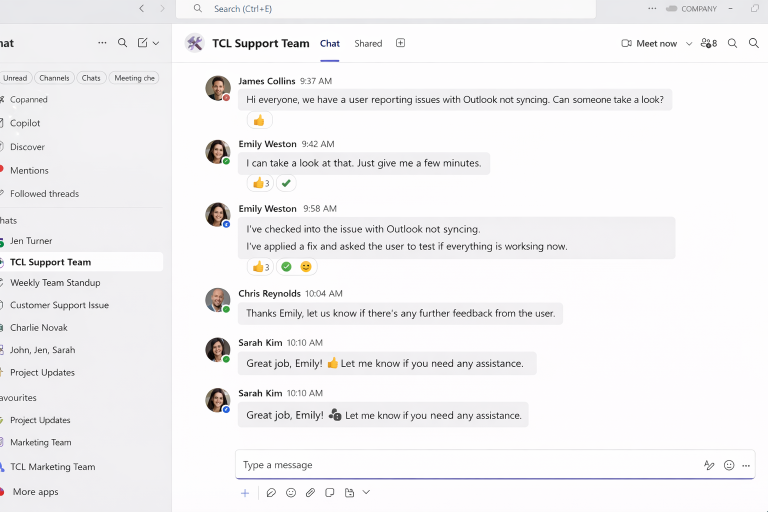768x512 pixels.
Task: Click the sticker icon in bottom toolbar
Action: click(330, 492)
